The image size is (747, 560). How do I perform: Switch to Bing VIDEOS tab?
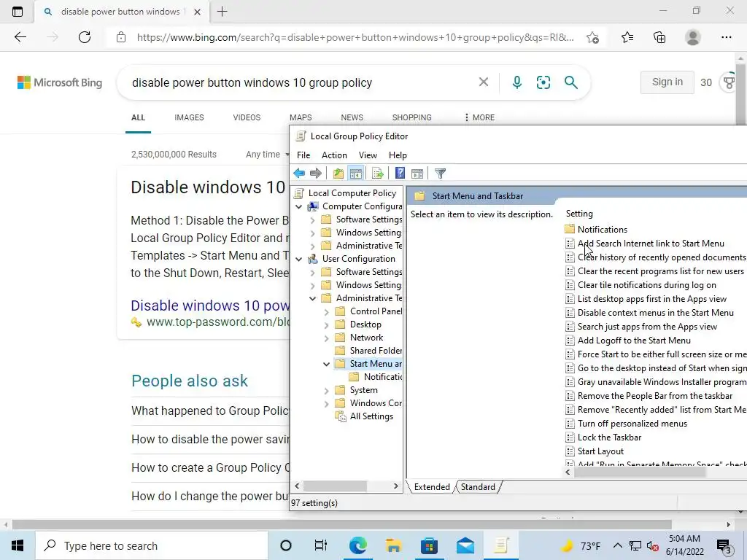pyautogui.click(x=247, y=117)
